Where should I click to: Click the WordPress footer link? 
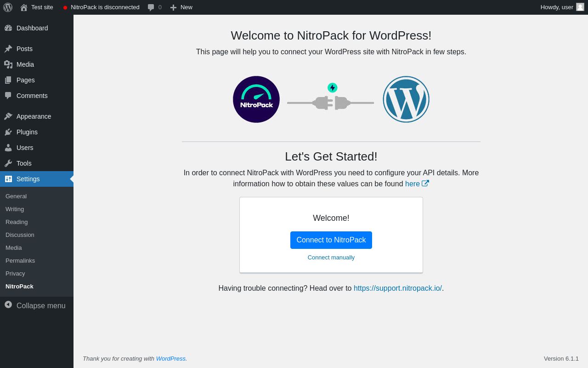[x=171, y=358]
